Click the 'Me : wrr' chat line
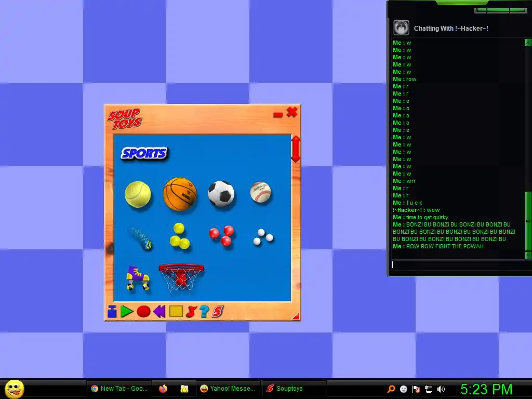This screenshot has height=399, width=532. [404, 181]
